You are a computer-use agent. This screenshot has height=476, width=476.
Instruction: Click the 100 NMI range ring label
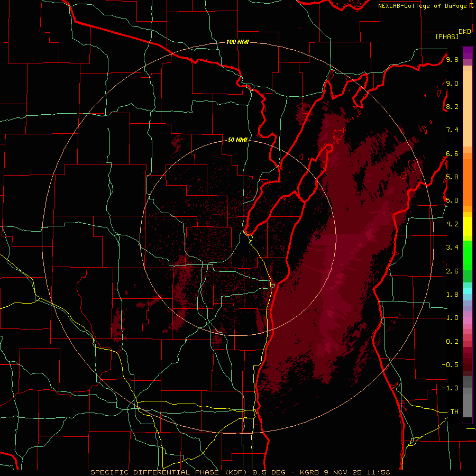tap(237, 42)
